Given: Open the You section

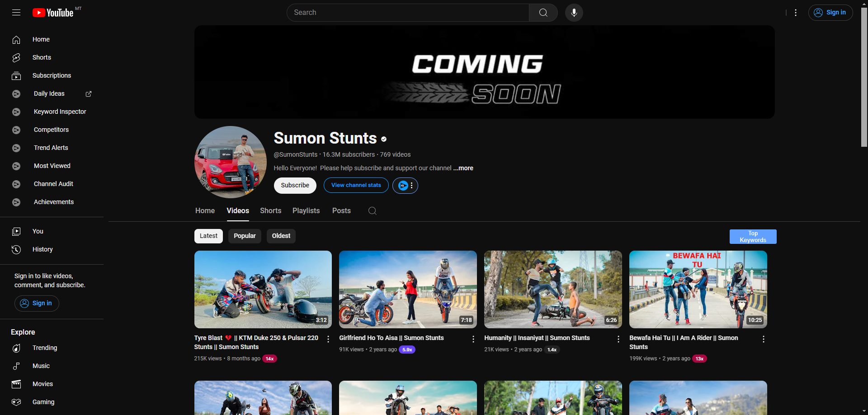Looking at the screenshot, I should pos(52,231).
